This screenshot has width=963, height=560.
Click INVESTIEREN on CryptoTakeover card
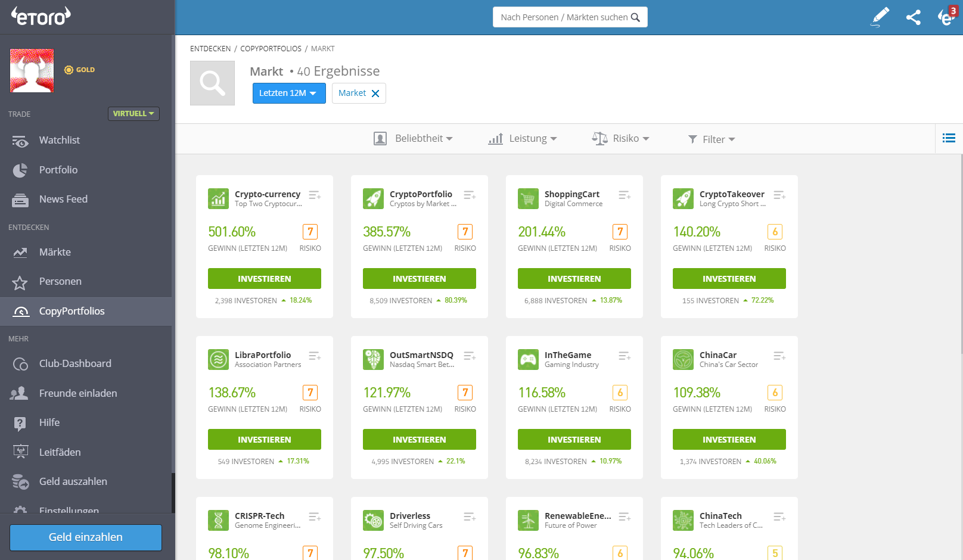729,279
